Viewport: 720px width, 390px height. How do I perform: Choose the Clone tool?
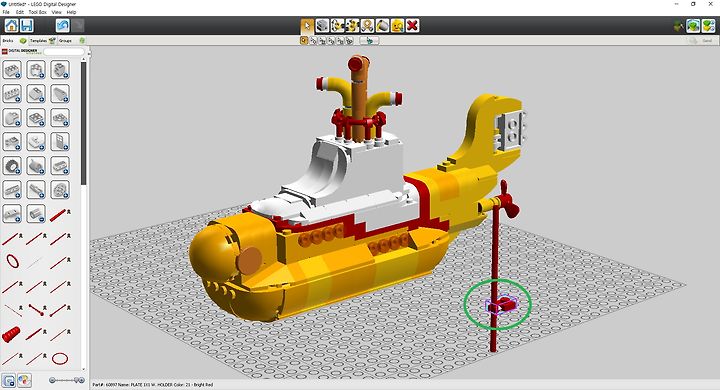click(x=322, y=26)
